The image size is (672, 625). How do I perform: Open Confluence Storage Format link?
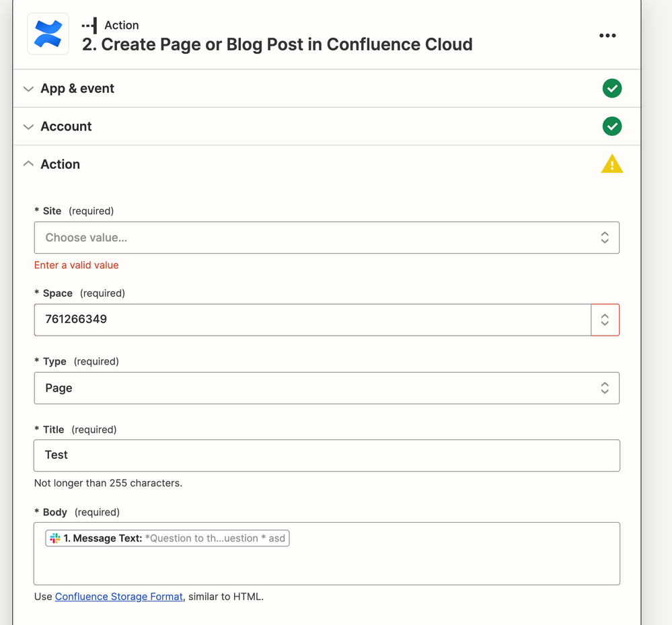click(x=118, y=596)
